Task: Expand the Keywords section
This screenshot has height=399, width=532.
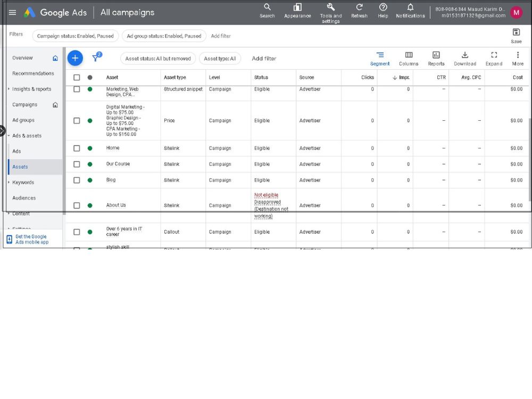Action: click(9, 182)
